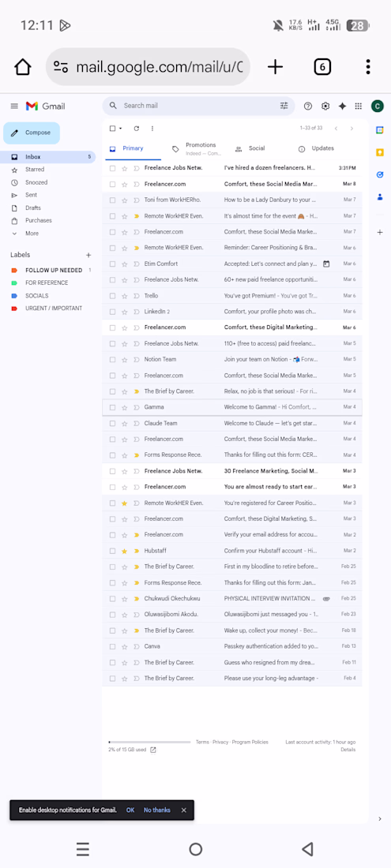This screenshot has height=868, width=391.
Task: Open storage management link icon
Action: coord(153,750)
